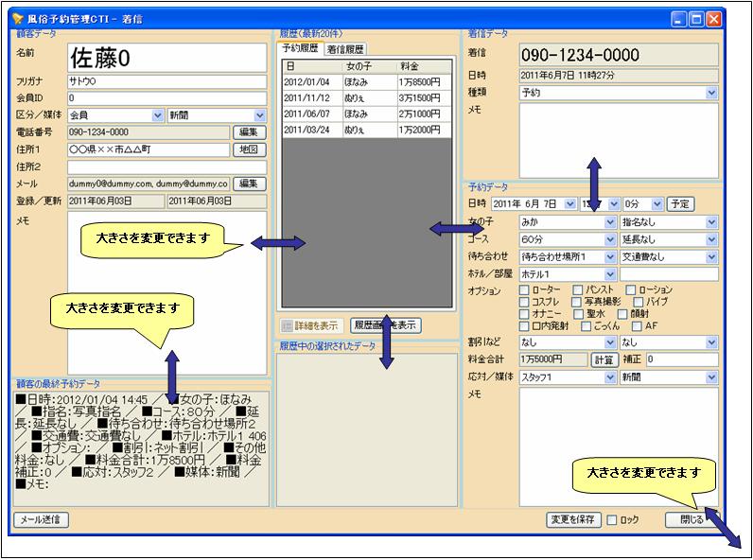Maximize the CTI window
The width and height of the screenshot is (753, 560).
click(696, 18)
